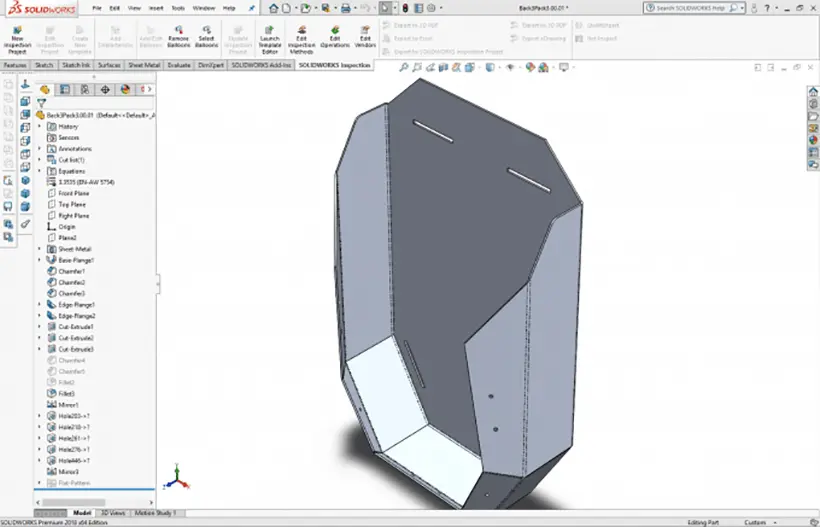
Task: Open the ConfigurationManager tab
Action: coord(85,89)
